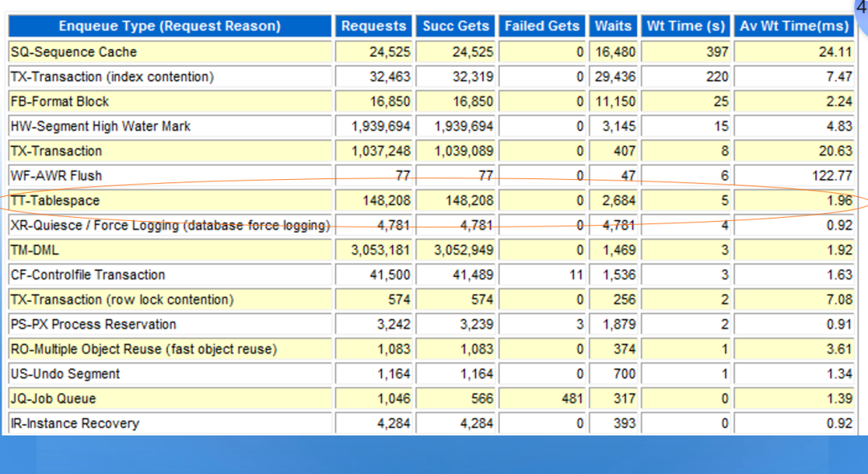Screen dimensions: 868x474
Task: Click the Succ Gets column header
Action: point(456,26)
